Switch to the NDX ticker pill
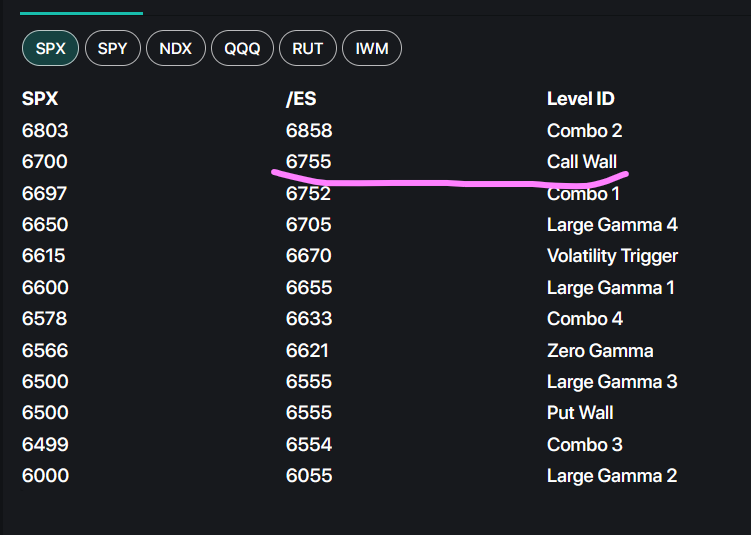751x535 pixels. (x=176, y=48)
